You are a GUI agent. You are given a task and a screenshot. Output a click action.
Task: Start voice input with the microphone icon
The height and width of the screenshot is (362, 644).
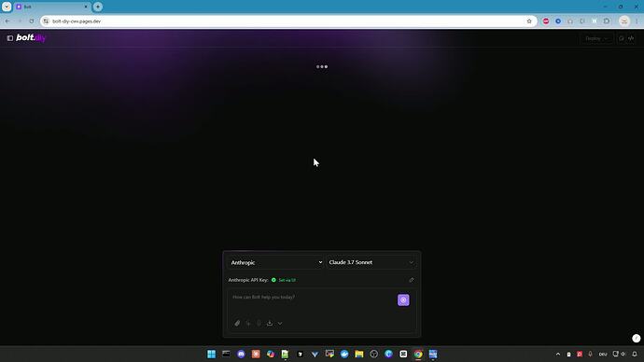pos(259,324)
